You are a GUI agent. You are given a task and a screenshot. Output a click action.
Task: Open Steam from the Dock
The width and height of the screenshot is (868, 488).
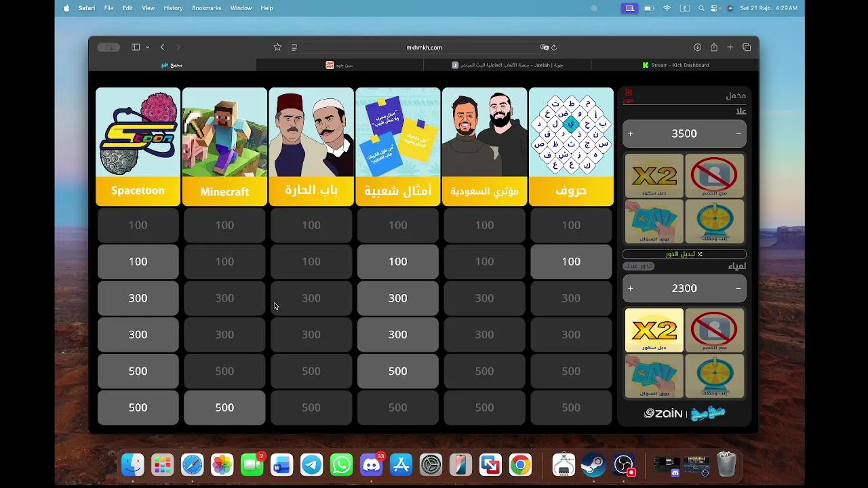click(594, 465)
